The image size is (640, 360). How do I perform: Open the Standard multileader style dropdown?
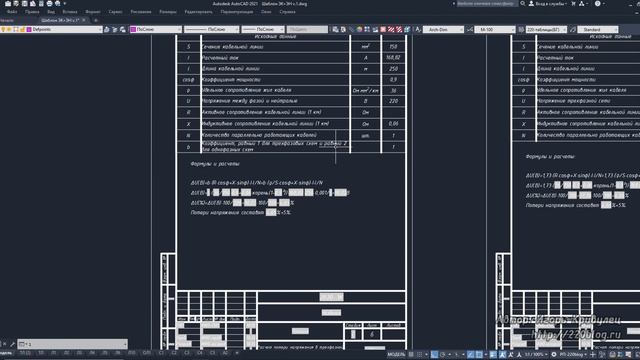(598, 29)
